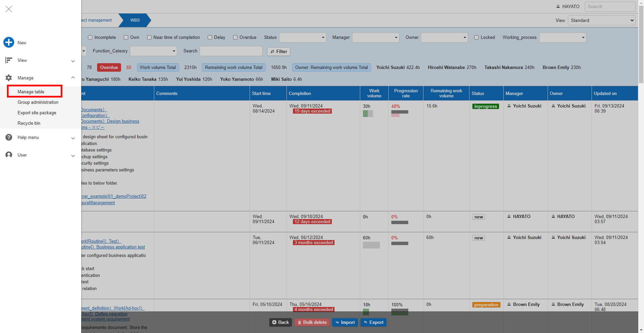Image resolution: width=644 pixels, height=333 pixels.
Task: Click the 60h work volume bar
Action: pos(371,245)
